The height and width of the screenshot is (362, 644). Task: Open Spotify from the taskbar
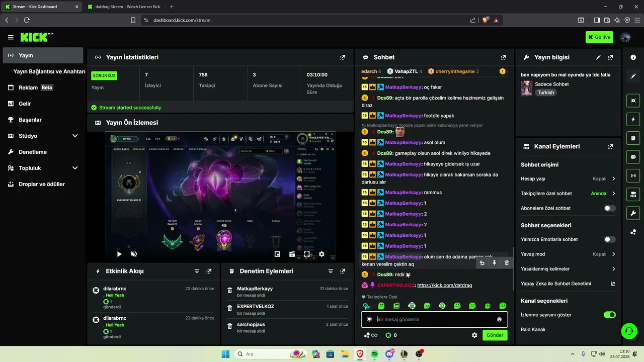click(x=374, y=354)
